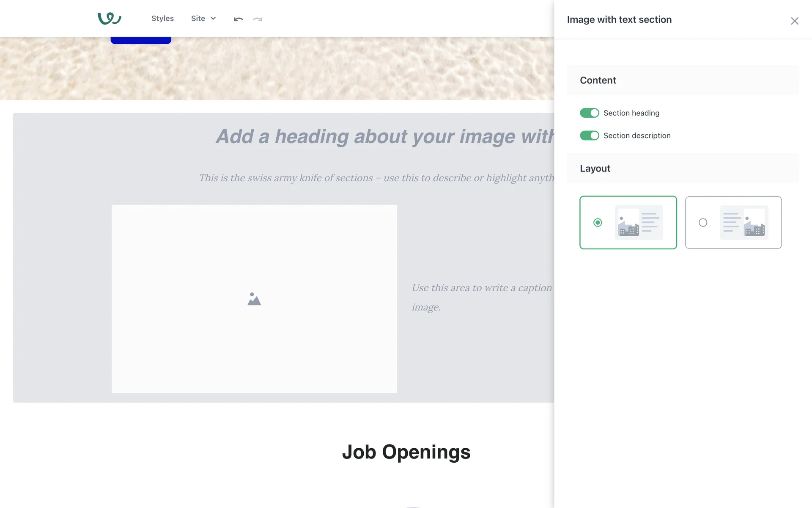Close the Image with text section panel
Image resolution: width=812 pixels, height=508 pixels.
click(794, 21)
